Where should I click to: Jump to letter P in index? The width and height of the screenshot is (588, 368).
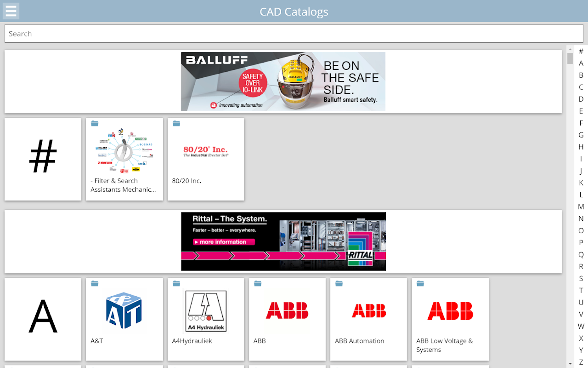[581, 242]
